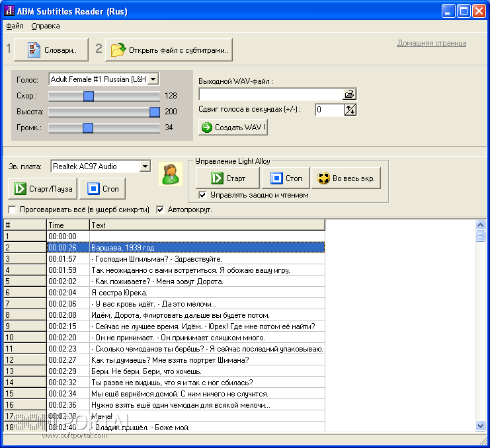Image resolution: width=490 pixels, height=448 pixels.
Task: Select row Бери. Не бери. Бери, что хочешь.
Action: tap(165, 371)
